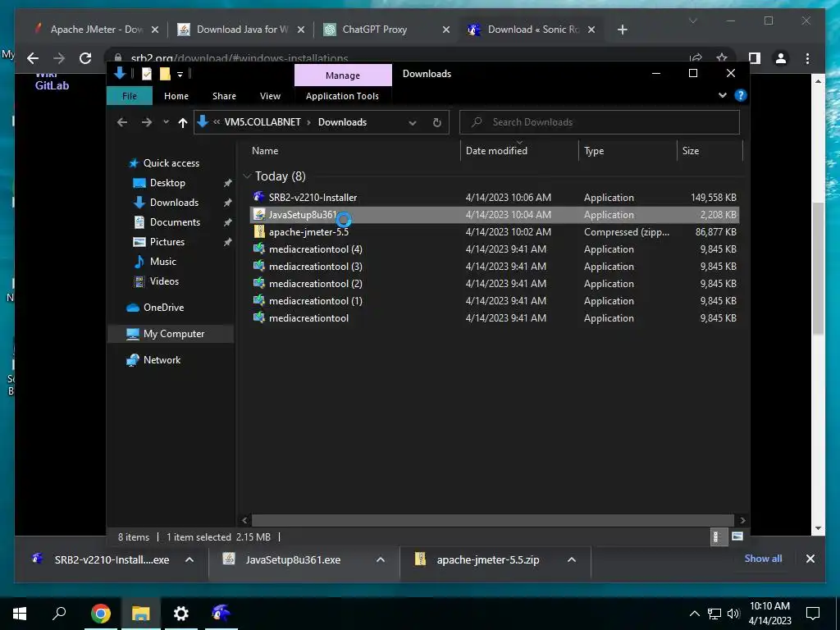Select OneDrive in navigation pane
840x630 pixels.
coord(163,307)
